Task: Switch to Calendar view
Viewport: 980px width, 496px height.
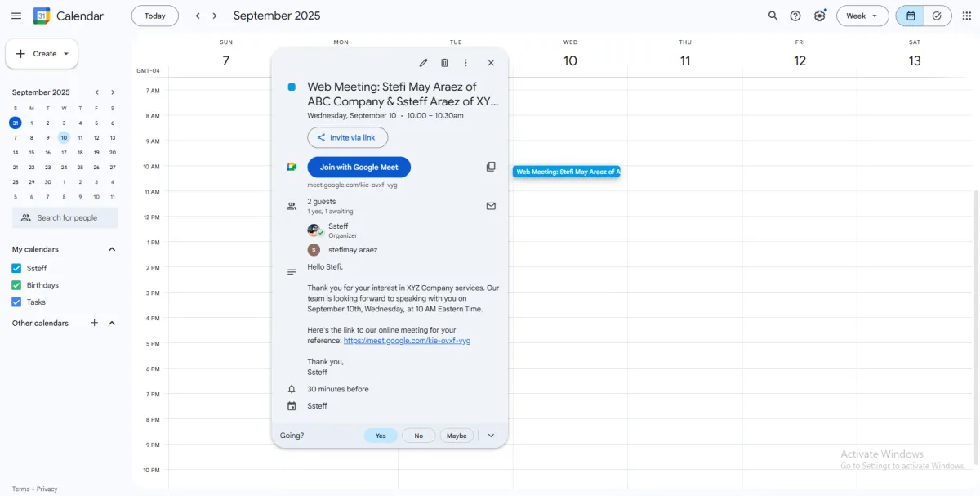Action: pos(911,16)
